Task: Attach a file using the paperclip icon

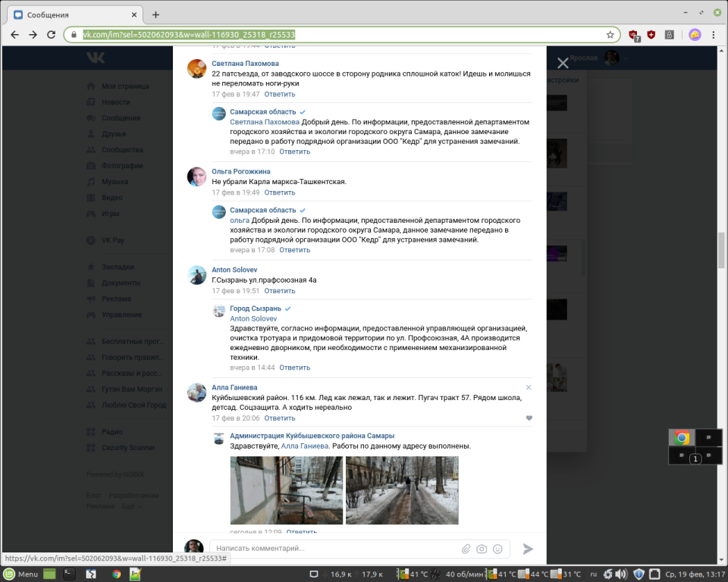Action: point(466,549)
